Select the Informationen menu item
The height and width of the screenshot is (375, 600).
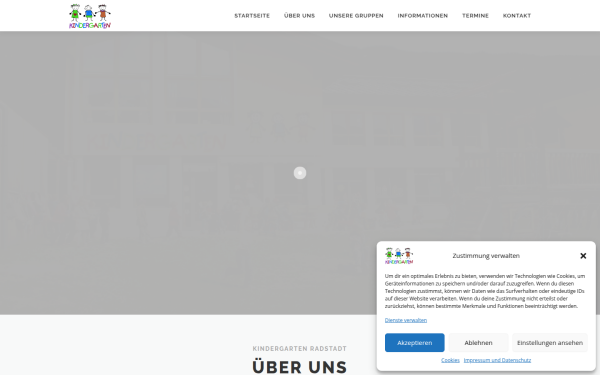pos(422,16)
